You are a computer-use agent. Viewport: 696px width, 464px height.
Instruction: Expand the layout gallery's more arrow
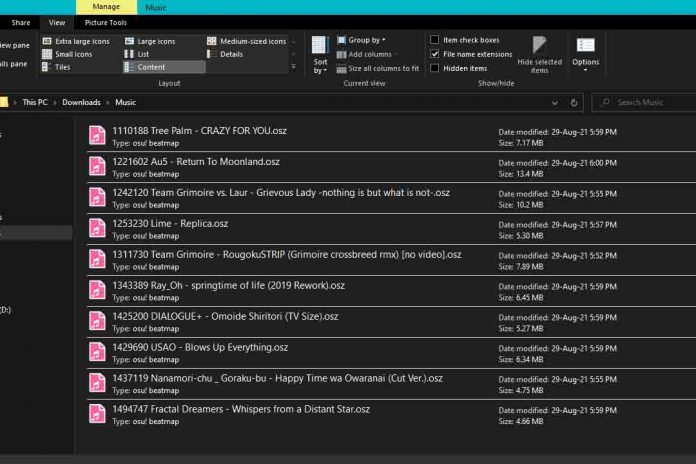tap(293, 67)
